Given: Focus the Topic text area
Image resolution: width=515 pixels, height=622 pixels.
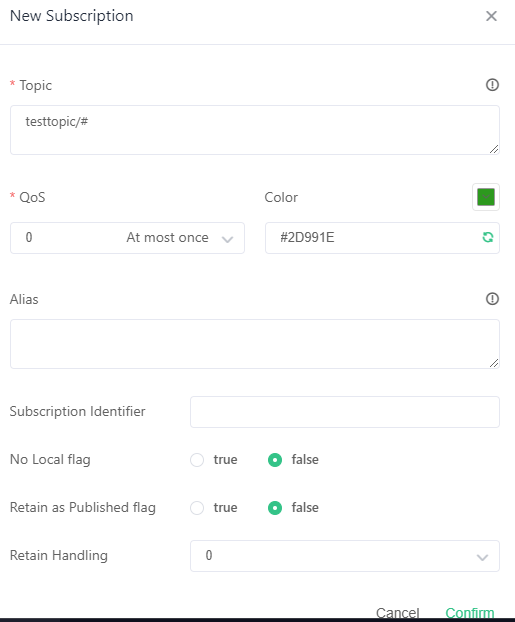Looking at the screenshot, I should pos(255,130).
